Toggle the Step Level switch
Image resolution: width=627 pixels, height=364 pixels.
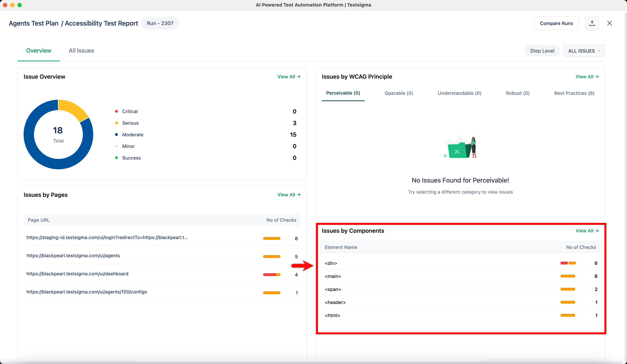coord(542,51)
